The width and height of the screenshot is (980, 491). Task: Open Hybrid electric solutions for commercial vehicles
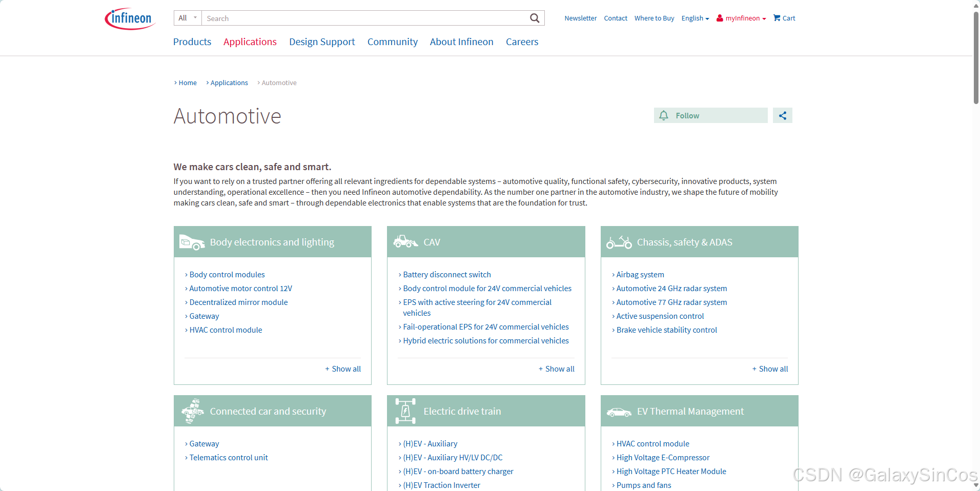click(x=486, y=341)
